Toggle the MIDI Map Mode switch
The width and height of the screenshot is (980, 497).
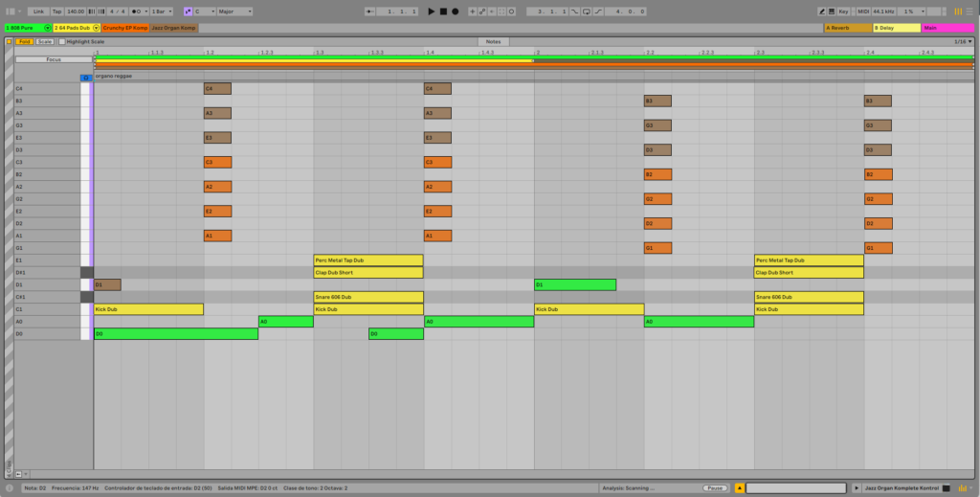(x=863, y=11)
